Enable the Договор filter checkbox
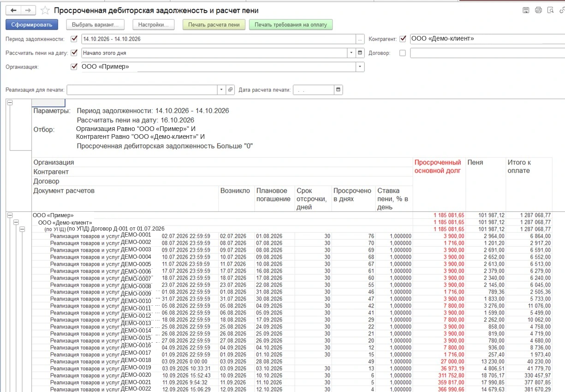Viewport: 565px width, 392px height. tap(403, 53)
